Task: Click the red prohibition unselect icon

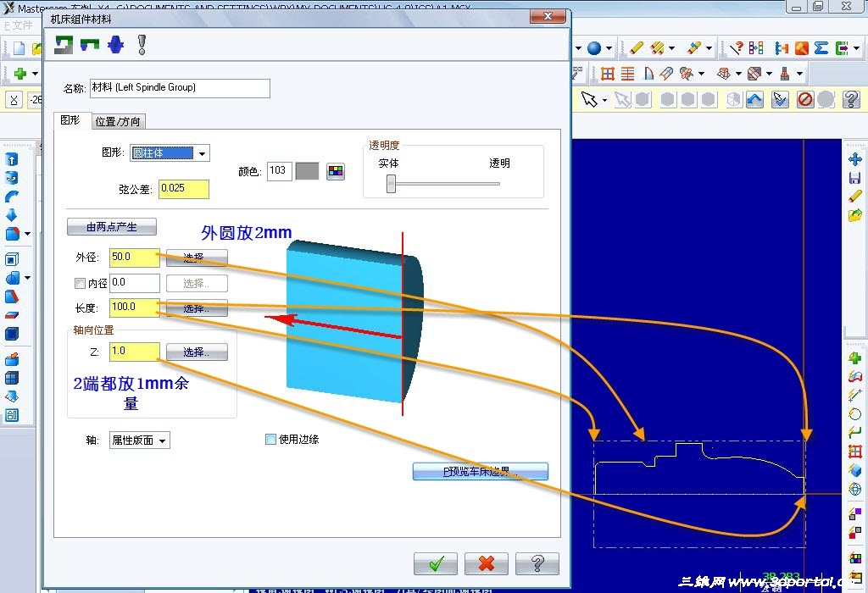Action: pyautogui.click(x=805, y=100)
